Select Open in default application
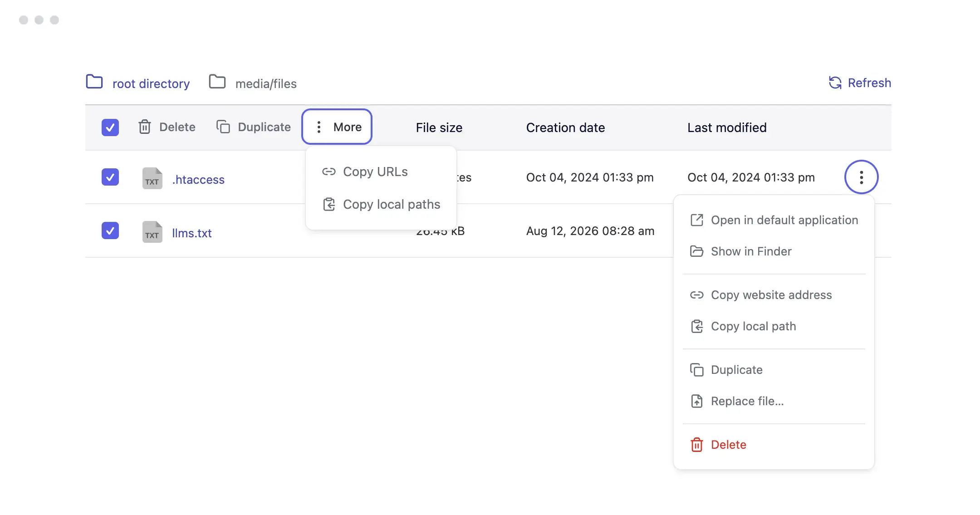980x515 pixels. click(774, 220)
